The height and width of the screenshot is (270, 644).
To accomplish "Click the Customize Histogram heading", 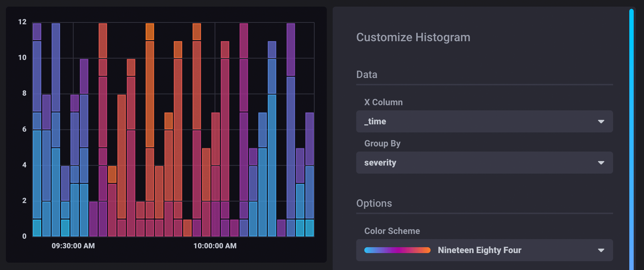I will [x=413, y=37].
